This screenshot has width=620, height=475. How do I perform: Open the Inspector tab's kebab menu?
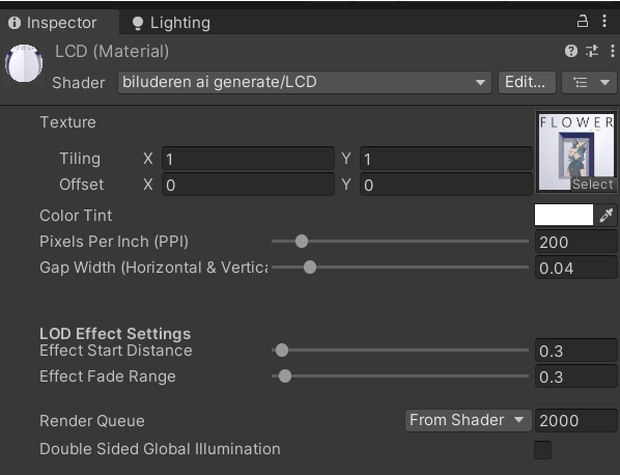(605, 21)
